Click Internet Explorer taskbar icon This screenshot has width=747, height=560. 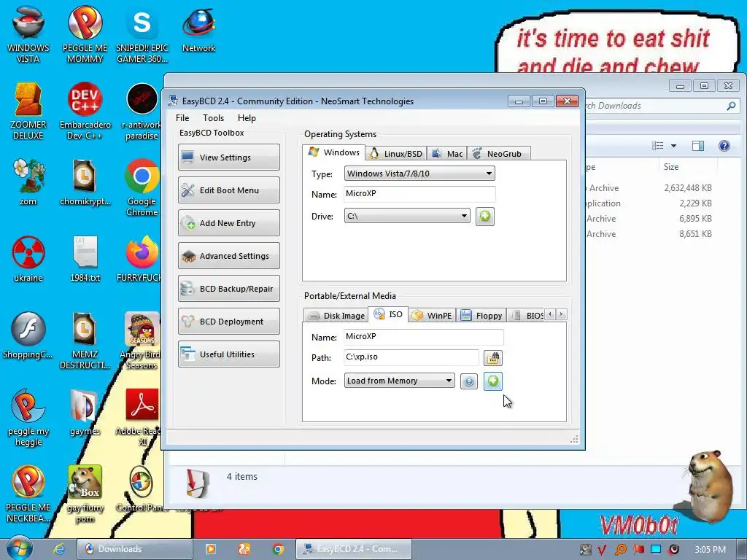pyautogui.click(x=59, y=549)
